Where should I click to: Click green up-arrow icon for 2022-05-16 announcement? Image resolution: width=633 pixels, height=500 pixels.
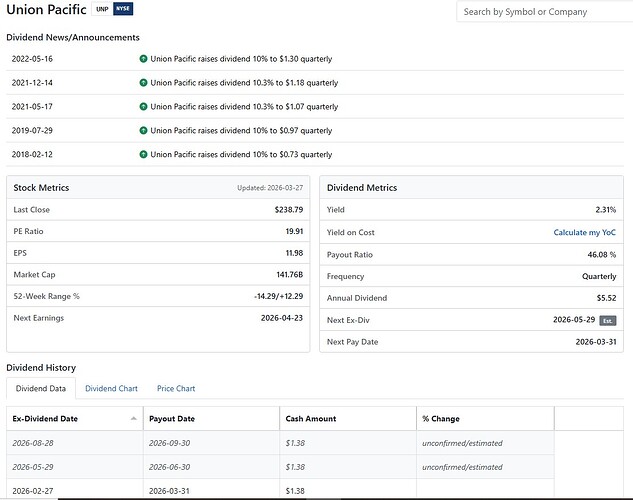click(143, 59)
